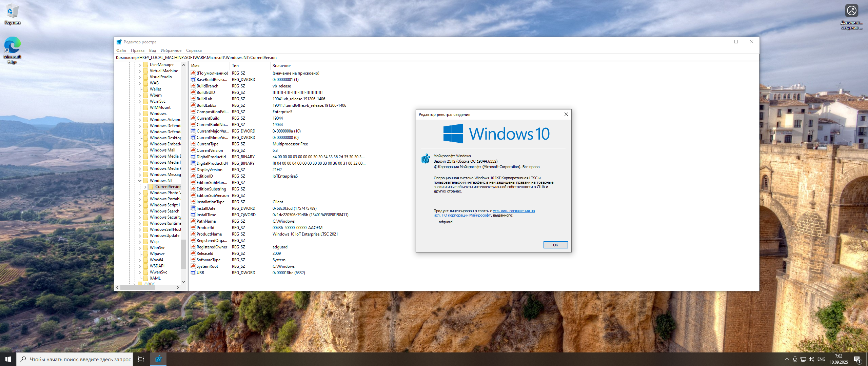The image size is (868, 366).
Task: Click the tree vertical scrollbar up arrow
Action: pos(183,65)
